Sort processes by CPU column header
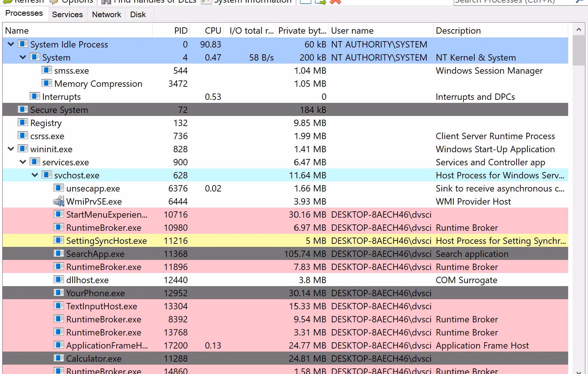This screenshot has height=374, width=588. (x=213, y=31)
